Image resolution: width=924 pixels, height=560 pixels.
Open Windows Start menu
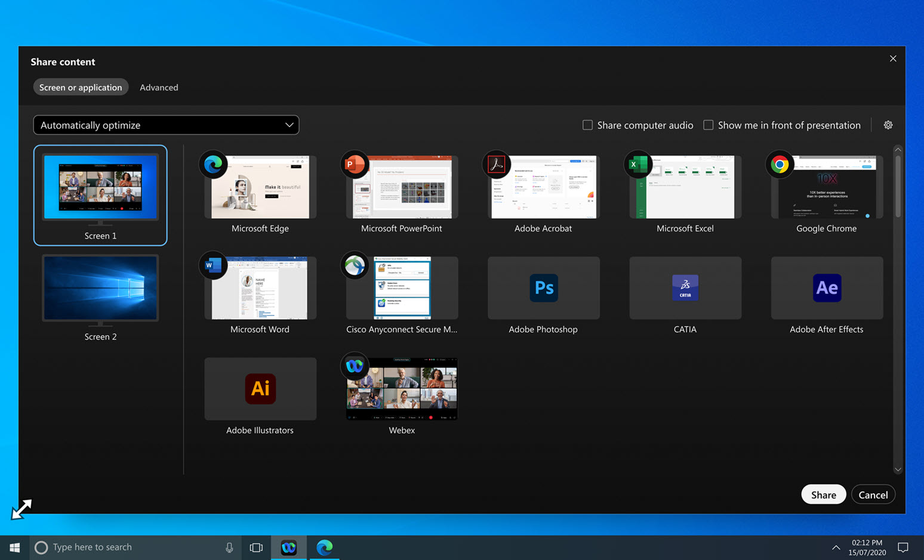coord(15,547)
